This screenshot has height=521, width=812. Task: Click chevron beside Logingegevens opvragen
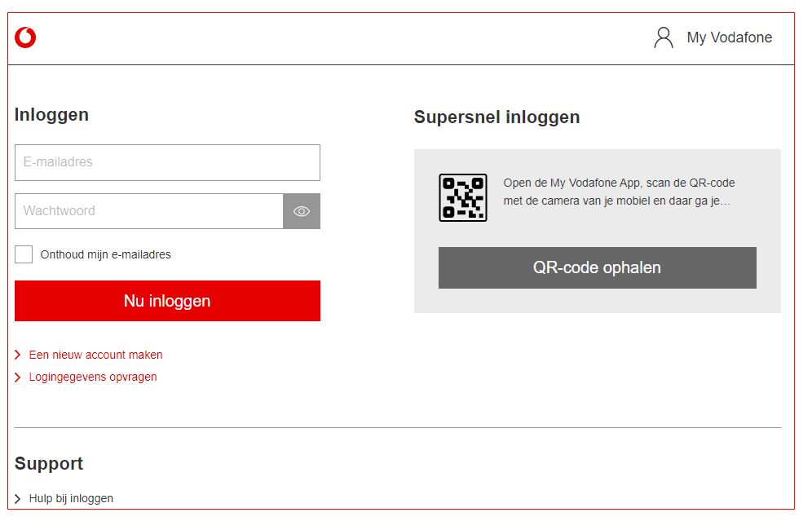pyautogui.click(x=18, y=377)
